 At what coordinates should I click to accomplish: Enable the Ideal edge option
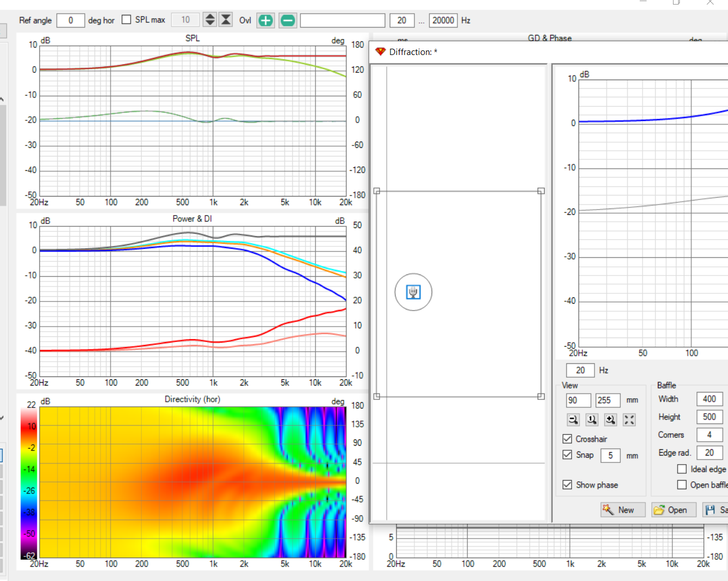coord(682,469)
